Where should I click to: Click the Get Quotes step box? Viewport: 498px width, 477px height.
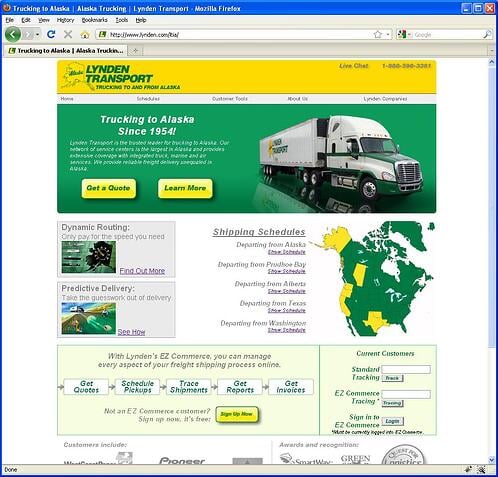click(86, 387)
